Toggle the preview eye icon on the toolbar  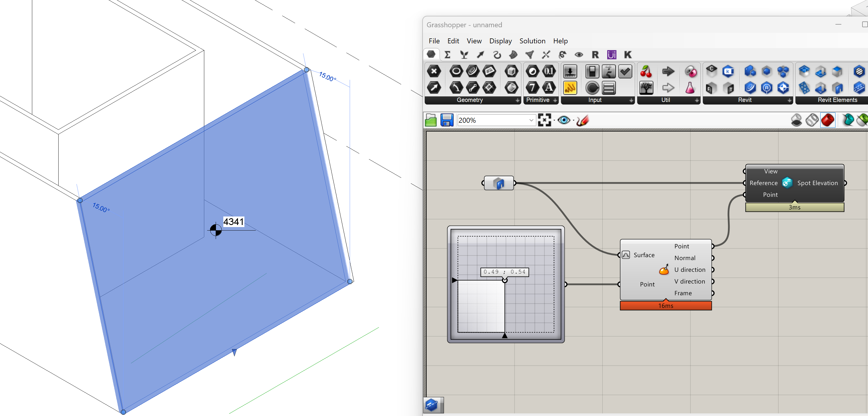[x=565, y=120]
